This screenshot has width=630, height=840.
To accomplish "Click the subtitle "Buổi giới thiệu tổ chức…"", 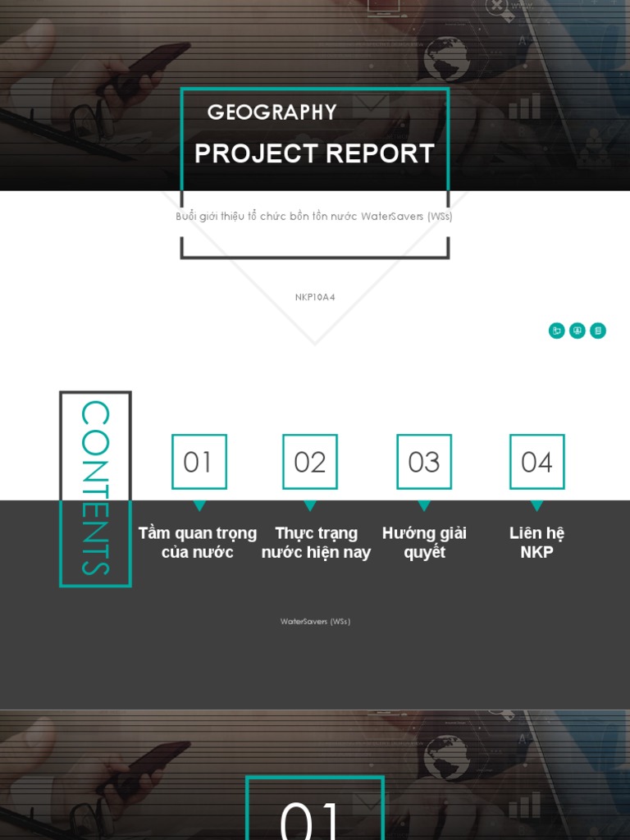I will pos(314,217).
